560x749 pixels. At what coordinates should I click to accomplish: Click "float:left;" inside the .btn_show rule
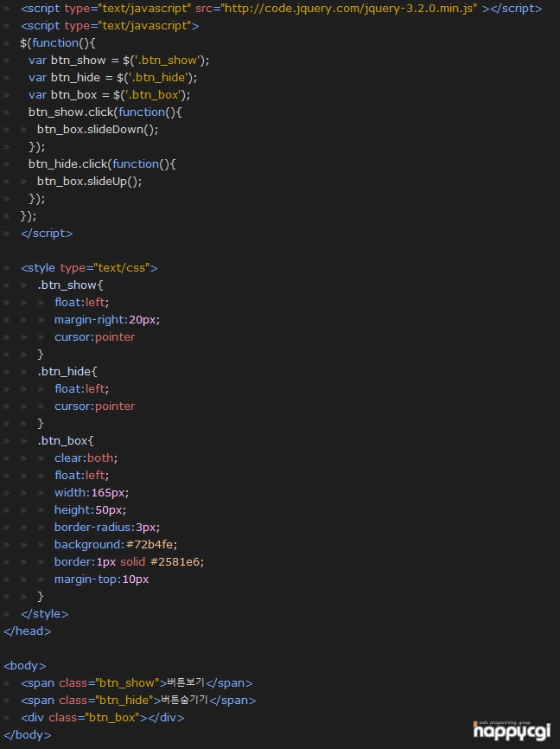(x=81, y=303)
